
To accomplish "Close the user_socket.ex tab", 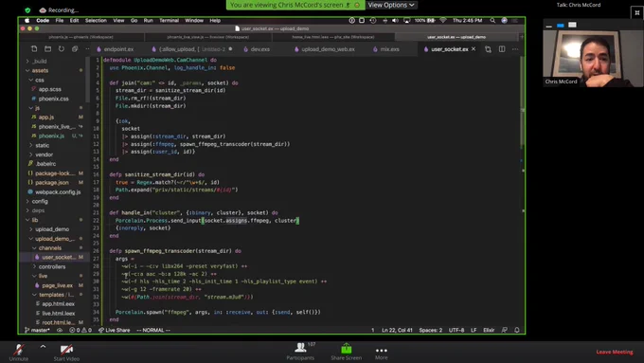I will tap(474, 49).
